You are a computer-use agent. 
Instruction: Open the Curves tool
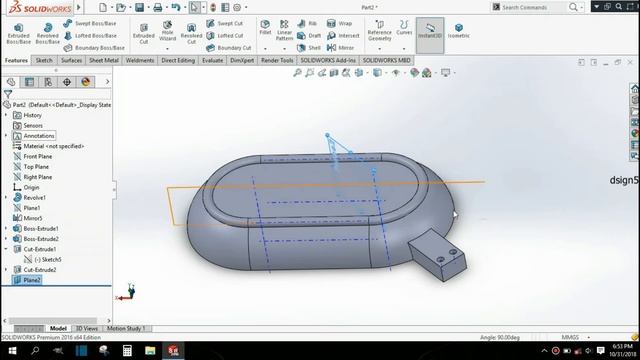404,28
